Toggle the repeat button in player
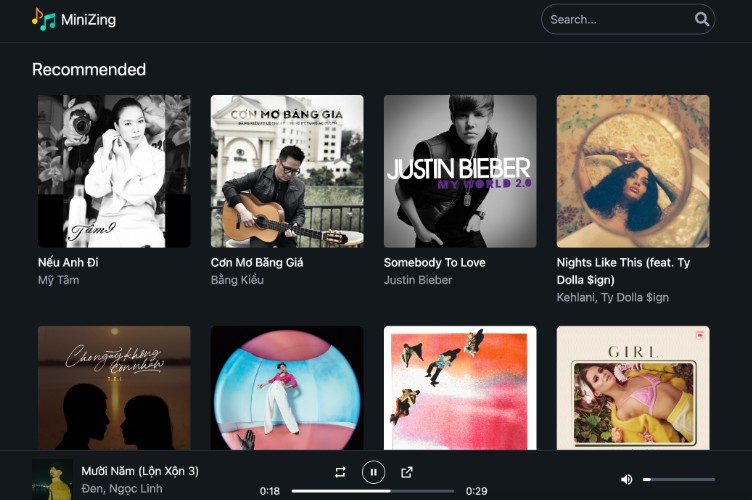Viewport: 752px width, 500px height. [340, 472]
